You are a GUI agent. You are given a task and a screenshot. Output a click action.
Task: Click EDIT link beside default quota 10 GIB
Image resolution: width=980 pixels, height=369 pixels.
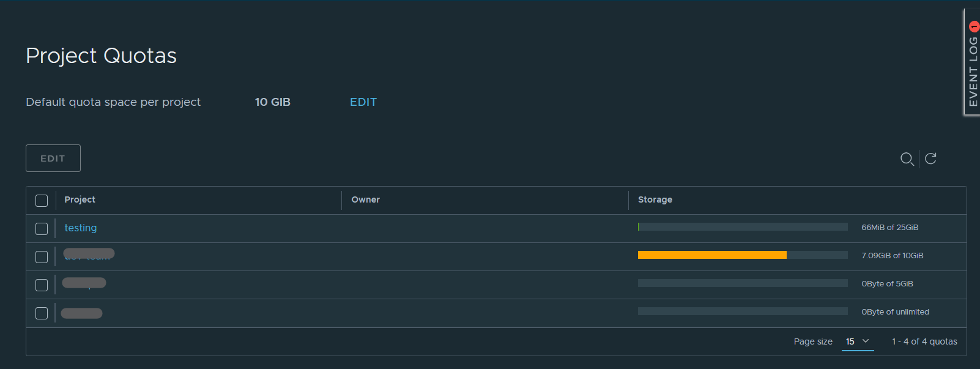point(363,102)
